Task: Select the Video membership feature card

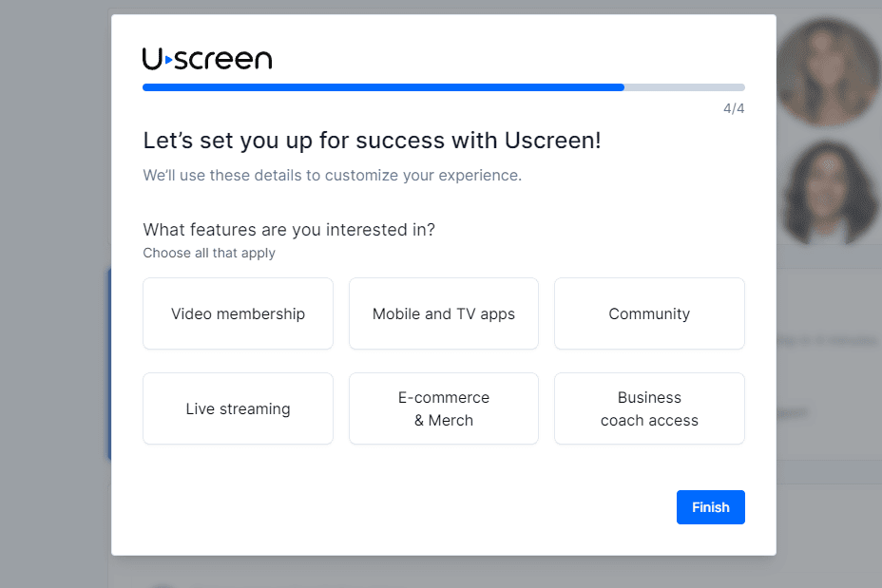Action: tap(238, 313)
